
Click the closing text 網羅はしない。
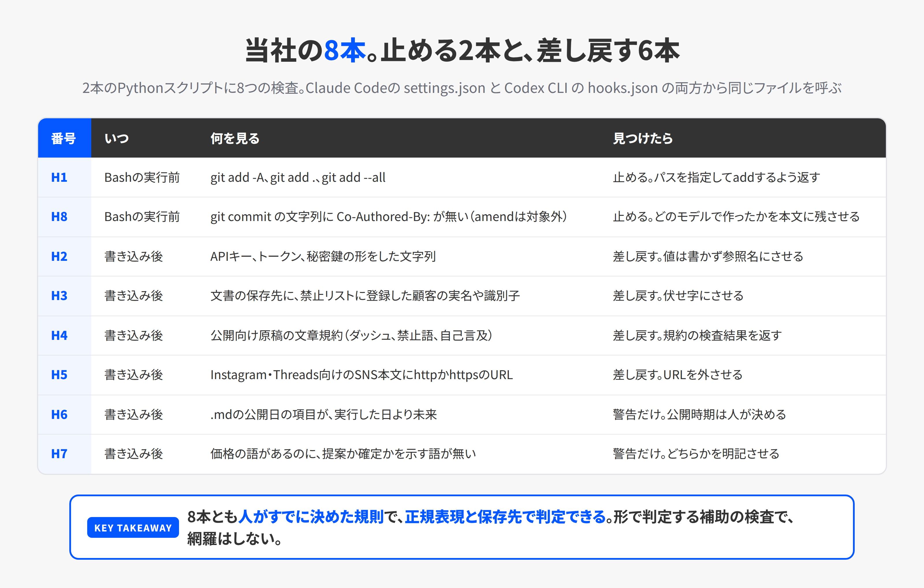235,539
